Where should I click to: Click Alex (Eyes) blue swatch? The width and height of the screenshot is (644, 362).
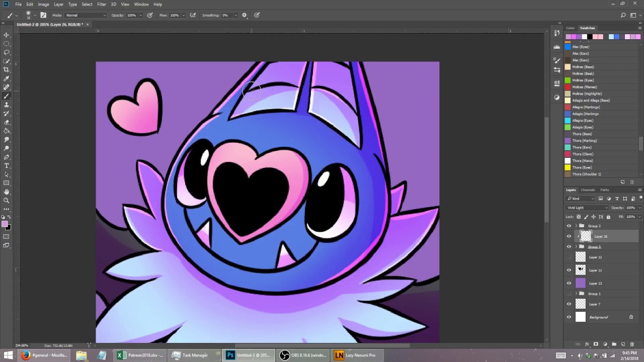[x=568, y=47]
